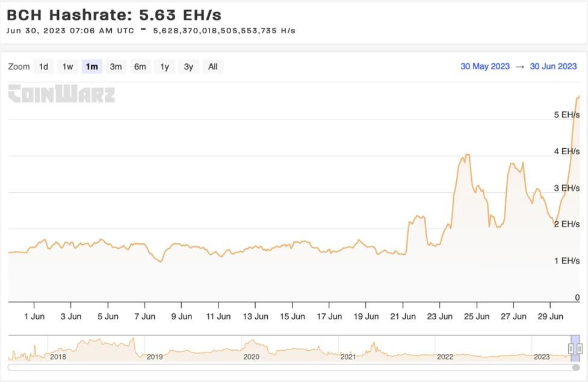This screenshot has width=588, height=382.
Task: Click the 2022 label in the navigator
Action: [x=445, y=357]
